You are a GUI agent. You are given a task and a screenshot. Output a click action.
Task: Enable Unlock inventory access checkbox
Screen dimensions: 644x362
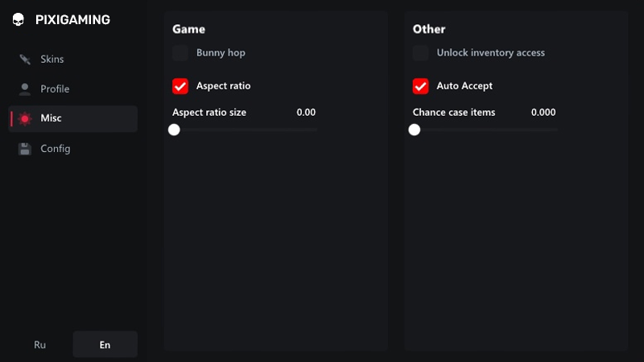[x=420, y=53]
